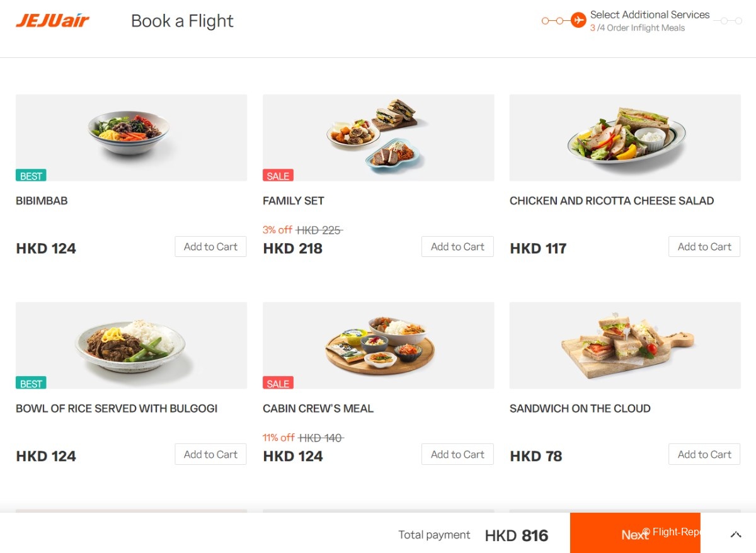Click the SALE badge on Family Set

pyautogui.click(x=278, y=176)
